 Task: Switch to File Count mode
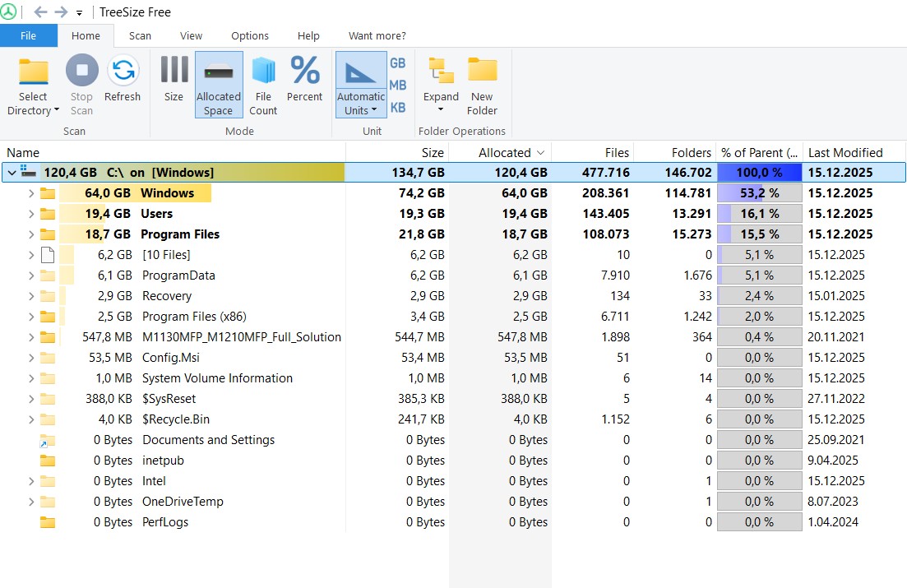tap(263, 86)
